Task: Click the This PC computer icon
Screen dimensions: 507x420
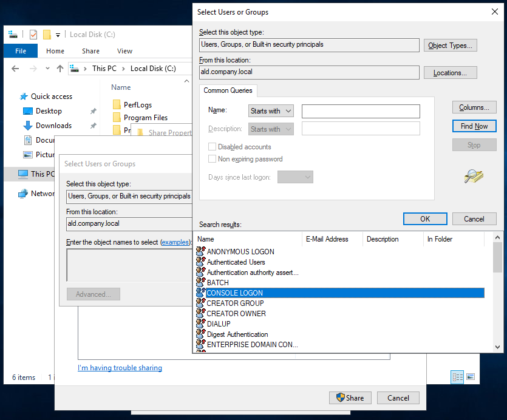Action: [x=23, y=174]
